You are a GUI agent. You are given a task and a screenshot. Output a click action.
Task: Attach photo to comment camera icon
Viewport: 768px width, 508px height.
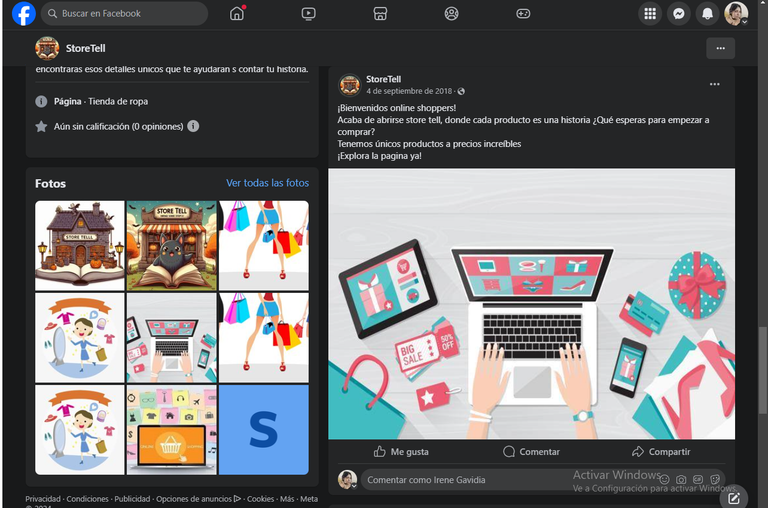(681, 480)
